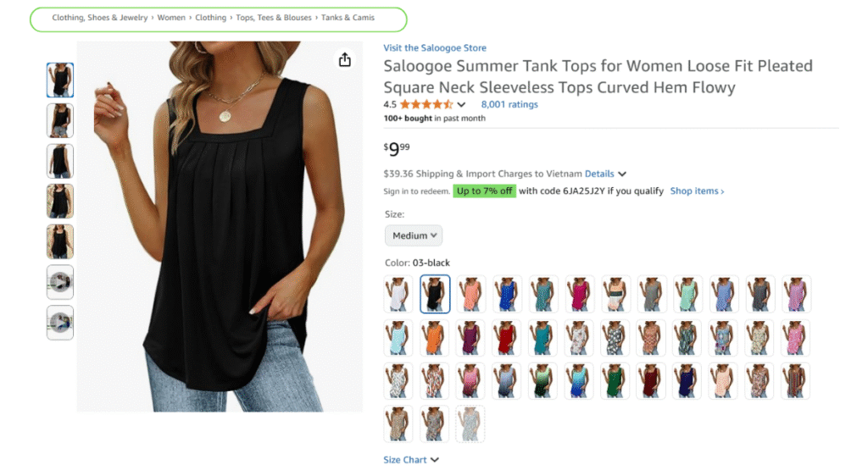Choose the orange tank top color swatch

(x=434, y=337)
